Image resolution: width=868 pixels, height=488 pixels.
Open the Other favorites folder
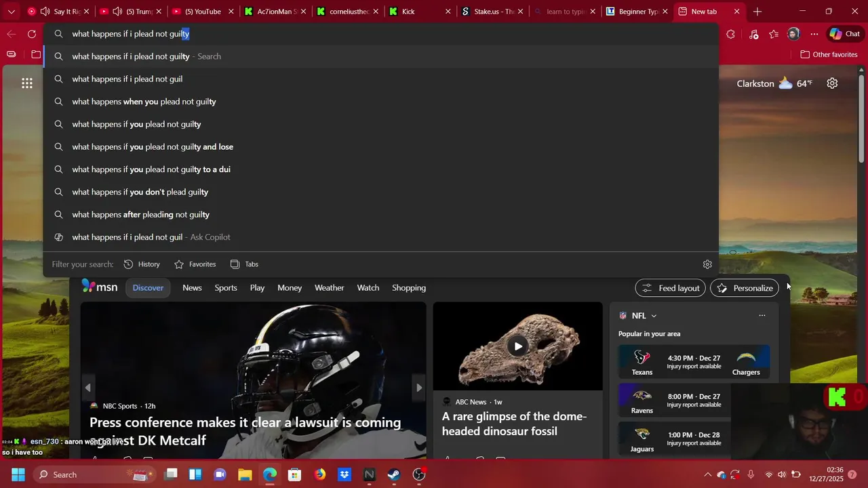tap(829, 54)
